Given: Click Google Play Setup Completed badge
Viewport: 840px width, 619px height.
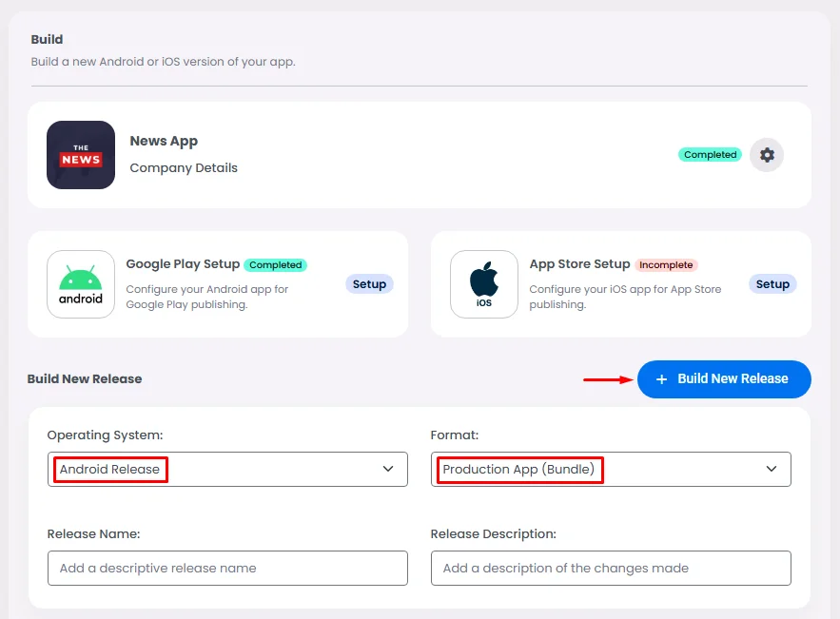Looking at the screenshot, I should (276, 265).
